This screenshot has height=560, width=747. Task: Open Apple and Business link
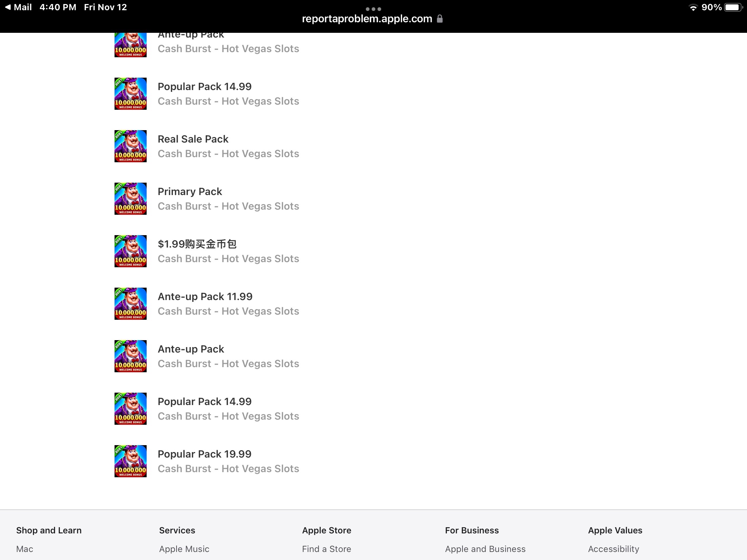click(x=485, y=549)
